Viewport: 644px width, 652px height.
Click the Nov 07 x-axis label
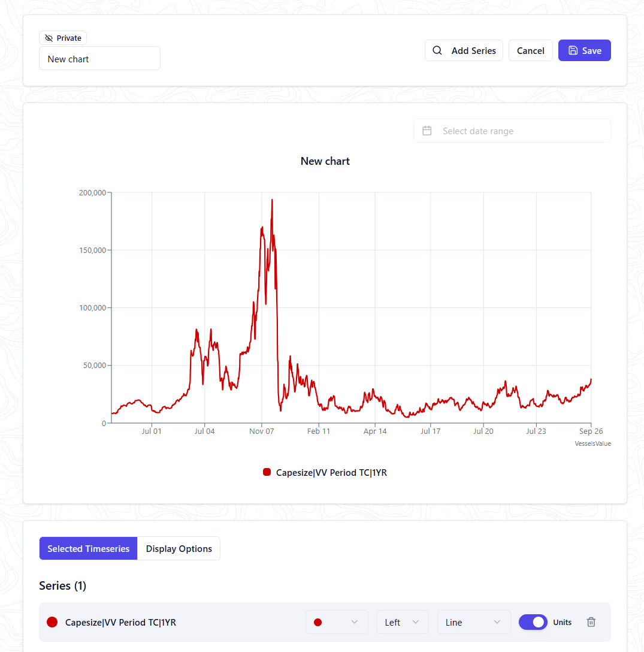click(x=262, y=431)
